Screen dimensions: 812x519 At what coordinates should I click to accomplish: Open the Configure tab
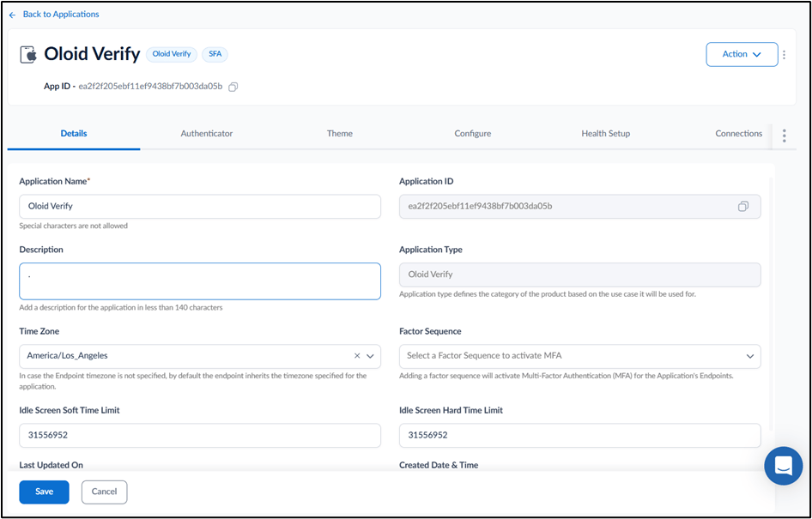tap(473, 134)
